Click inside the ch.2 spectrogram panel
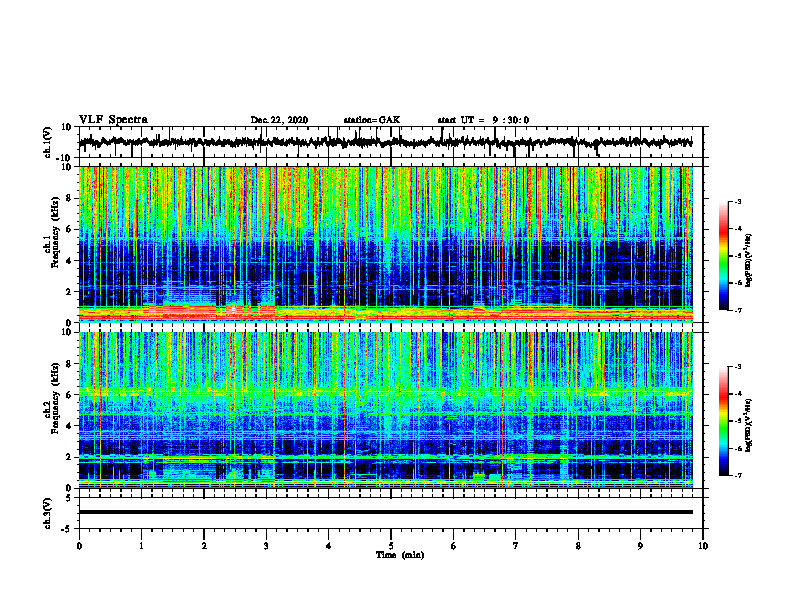Viewport: 792px width, 612px height. coord(385,410)
